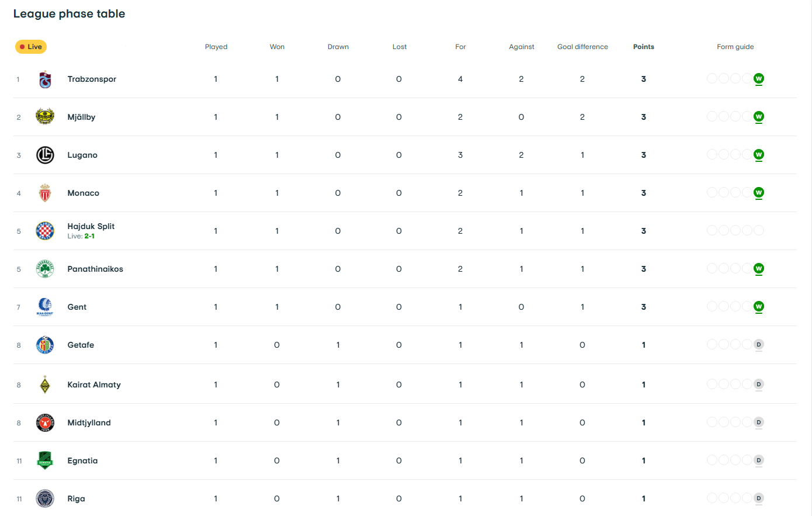Select the Kairat Almaty crest
Screen dimensions: 812x516
pyautogui.click(x=45, y=385)
